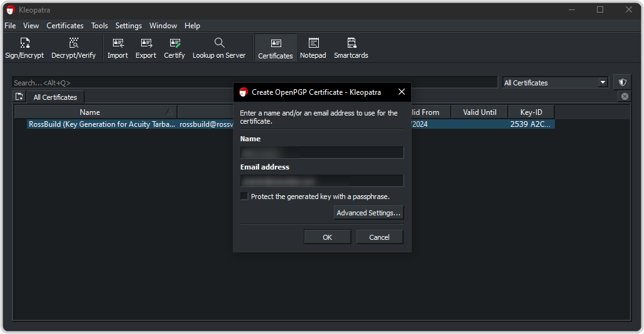Click the Advanced Settings button
This screenshot has height=334, width=644.
368,213
